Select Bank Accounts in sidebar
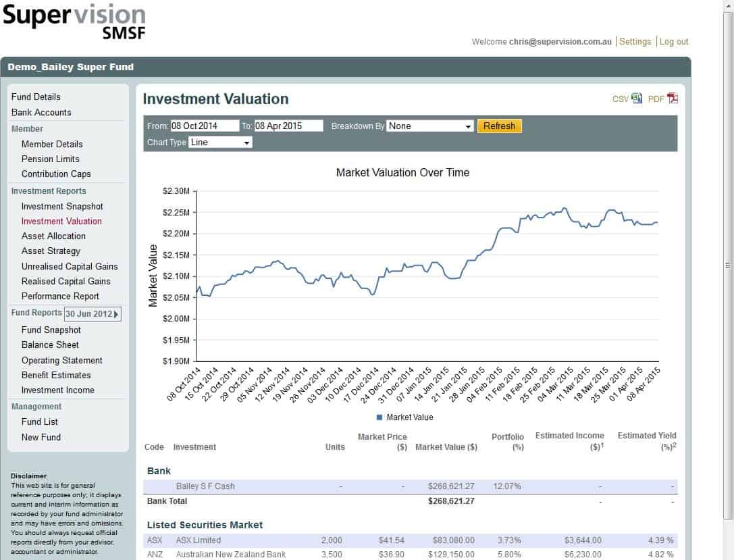The width and height of the screenshot is (734, 560). (41, 112)
